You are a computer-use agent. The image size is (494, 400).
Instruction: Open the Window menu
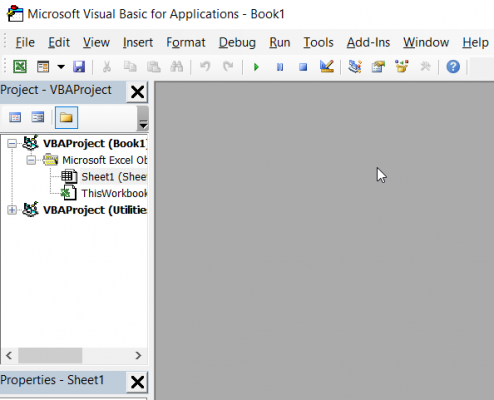(x=426, y=43)
